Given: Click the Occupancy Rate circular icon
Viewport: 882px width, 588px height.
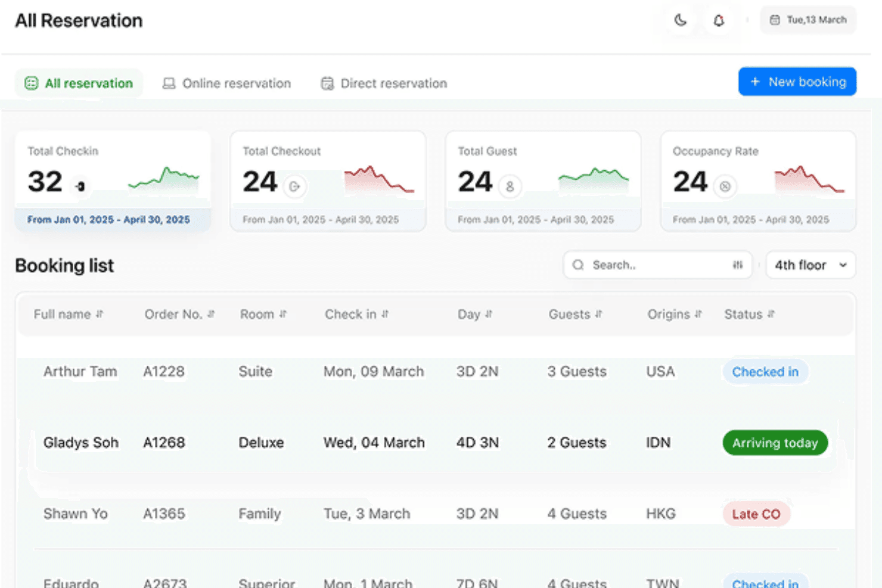Looking at the screenshot, I should coord(725,186).
